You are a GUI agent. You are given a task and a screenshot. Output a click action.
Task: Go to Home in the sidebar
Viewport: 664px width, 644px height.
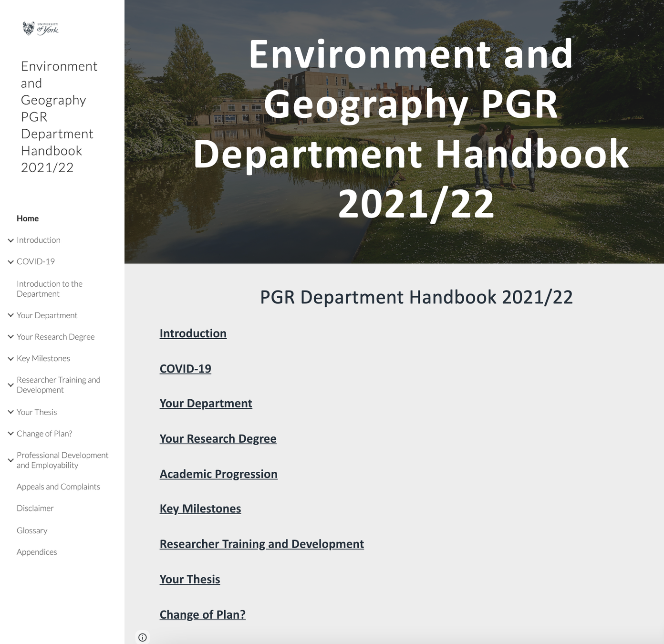point(28,218)
